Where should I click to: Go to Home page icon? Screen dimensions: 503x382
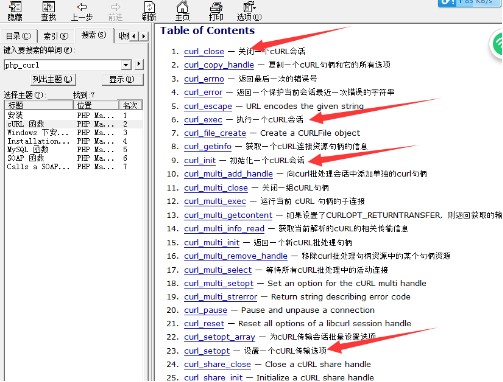tap(182, 11)
